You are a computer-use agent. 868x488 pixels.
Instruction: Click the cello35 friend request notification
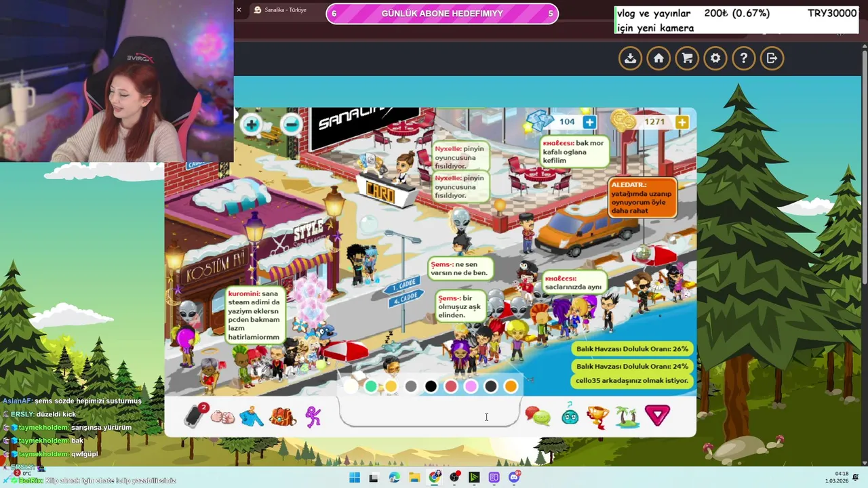tap(632, 381)
